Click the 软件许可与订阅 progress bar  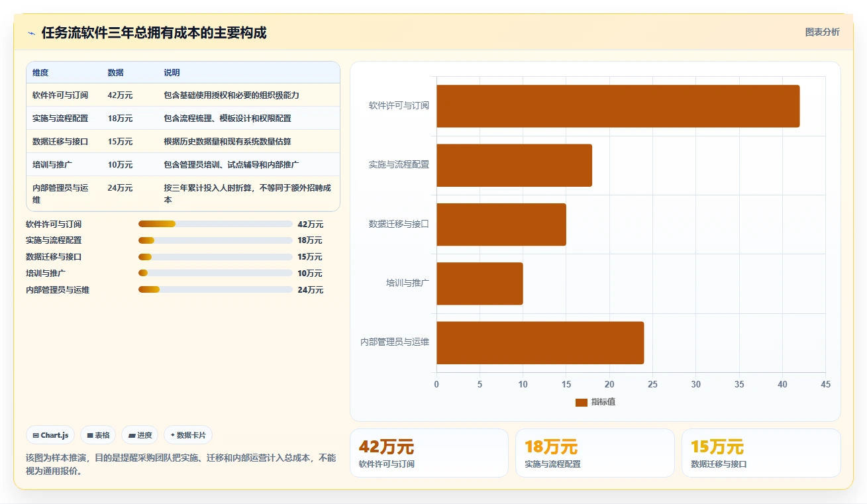click(215, 224)
